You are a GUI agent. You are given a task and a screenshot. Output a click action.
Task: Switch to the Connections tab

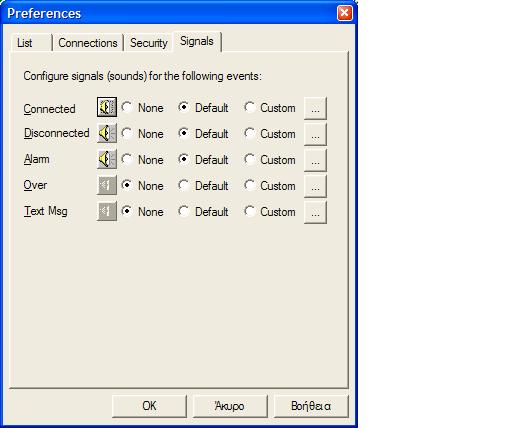[88, 43]
